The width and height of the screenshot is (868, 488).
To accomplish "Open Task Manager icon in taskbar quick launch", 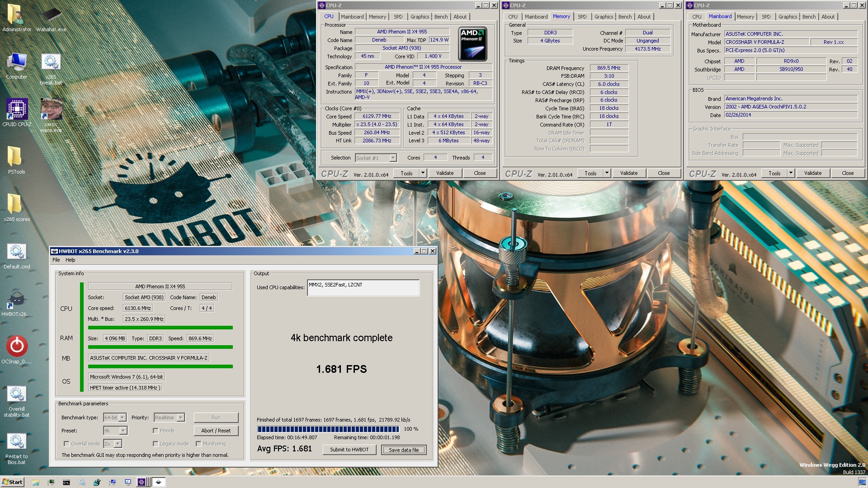I will coord(51,482).
